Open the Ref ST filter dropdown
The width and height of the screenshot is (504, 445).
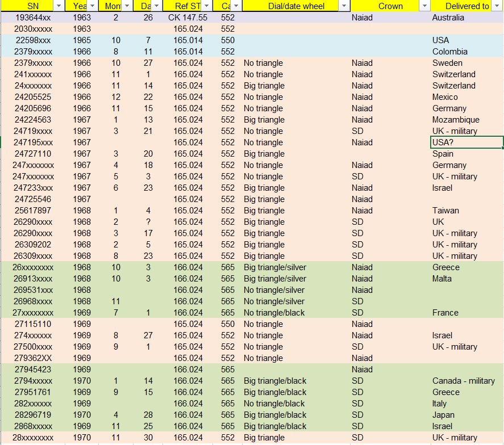[x=208, y=6]
